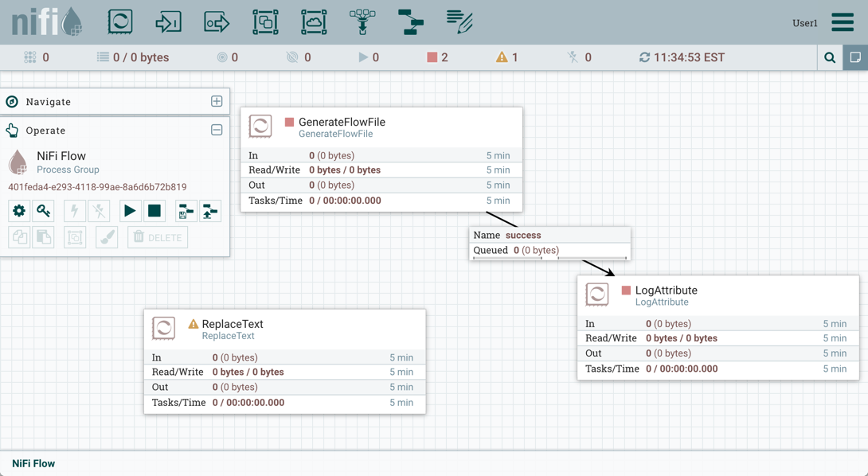The image size is (868, 476).
Task: Select the Template toolbar icon
Action: coord(411,21)
